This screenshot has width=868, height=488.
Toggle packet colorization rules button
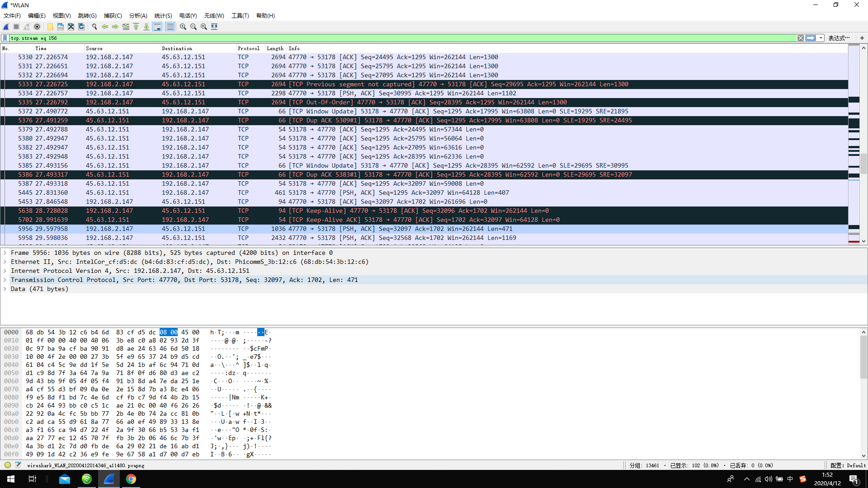(x=170, y=27)
